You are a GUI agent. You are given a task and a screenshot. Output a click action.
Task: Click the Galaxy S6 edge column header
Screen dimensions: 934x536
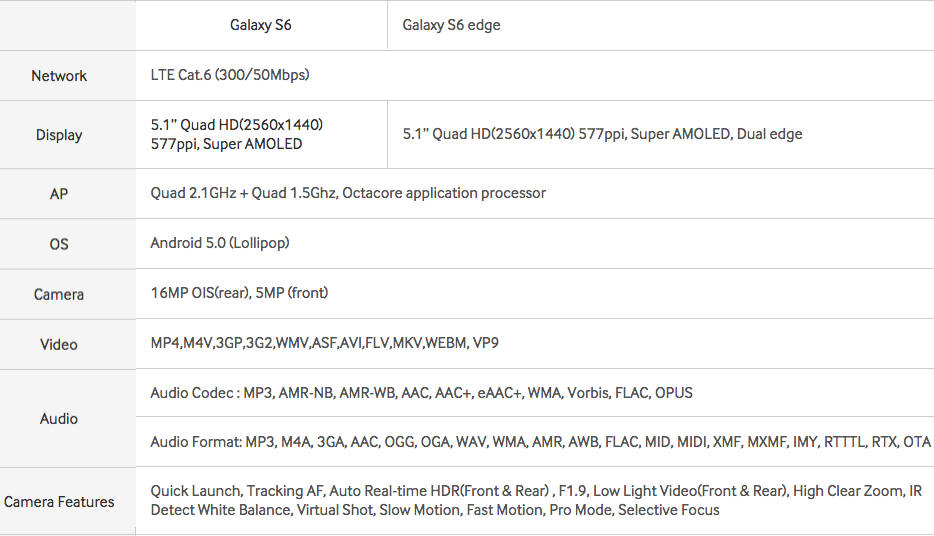point(451,25)
